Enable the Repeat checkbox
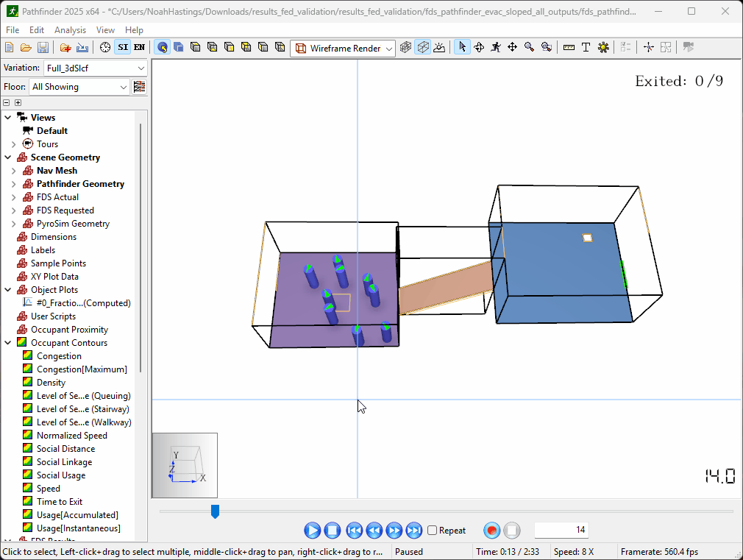 432,531
